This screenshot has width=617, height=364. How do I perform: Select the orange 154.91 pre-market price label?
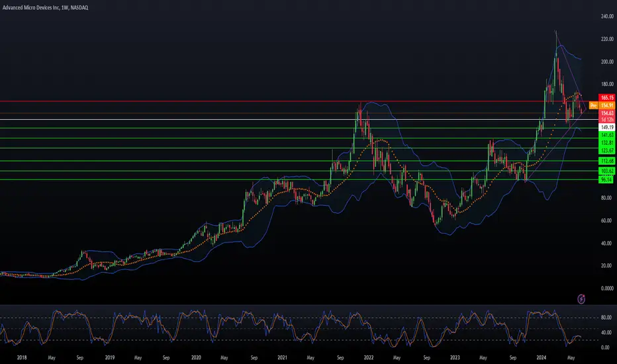pos(607,105)
